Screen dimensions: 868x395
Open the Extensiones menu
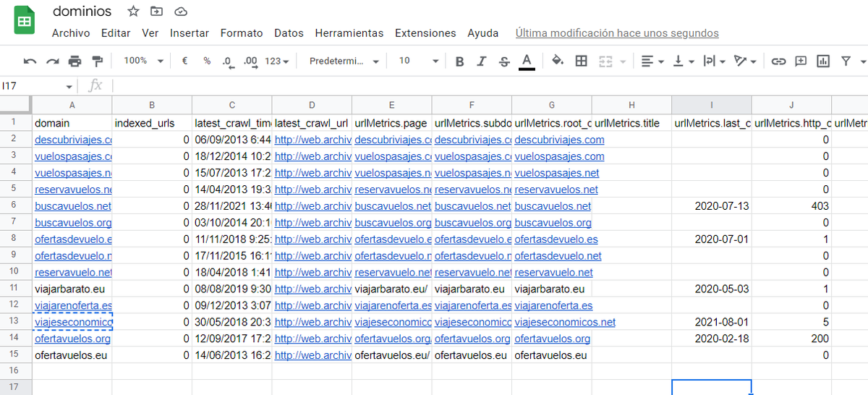tap(425, 33)
